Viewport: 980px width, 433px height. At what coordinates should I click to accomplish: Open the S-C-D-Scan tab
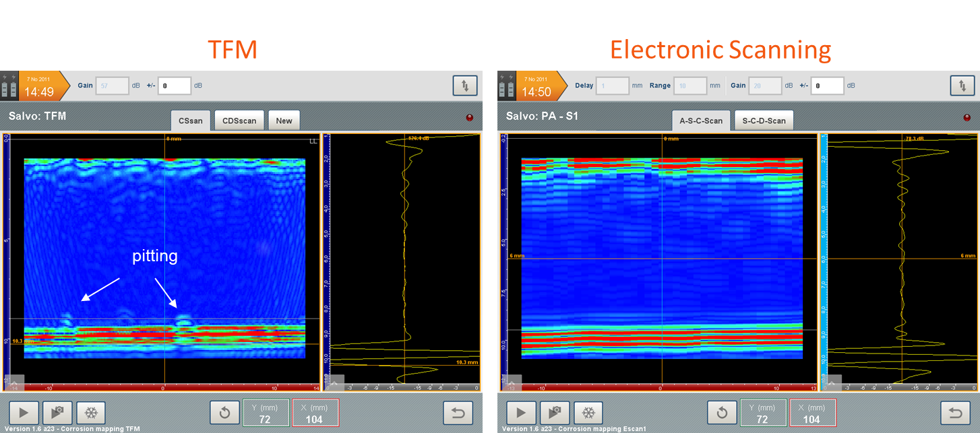tap(764, 121)
